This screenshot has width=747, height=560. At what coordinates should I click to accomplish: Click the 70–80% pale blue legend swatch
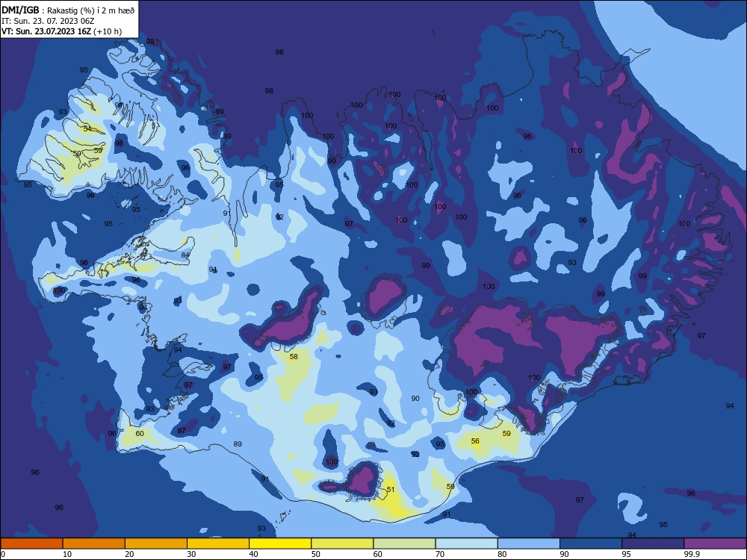466,544
